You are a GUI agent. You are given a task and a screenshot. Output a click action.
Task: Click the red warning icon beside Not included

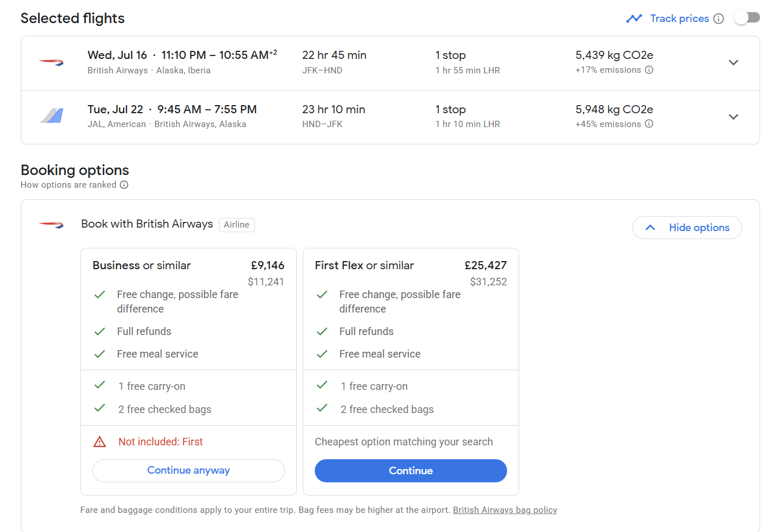point(100,442)
